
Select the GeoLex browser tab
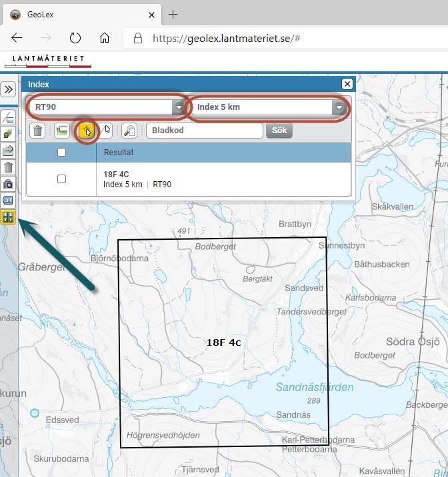tap(81, 15)
